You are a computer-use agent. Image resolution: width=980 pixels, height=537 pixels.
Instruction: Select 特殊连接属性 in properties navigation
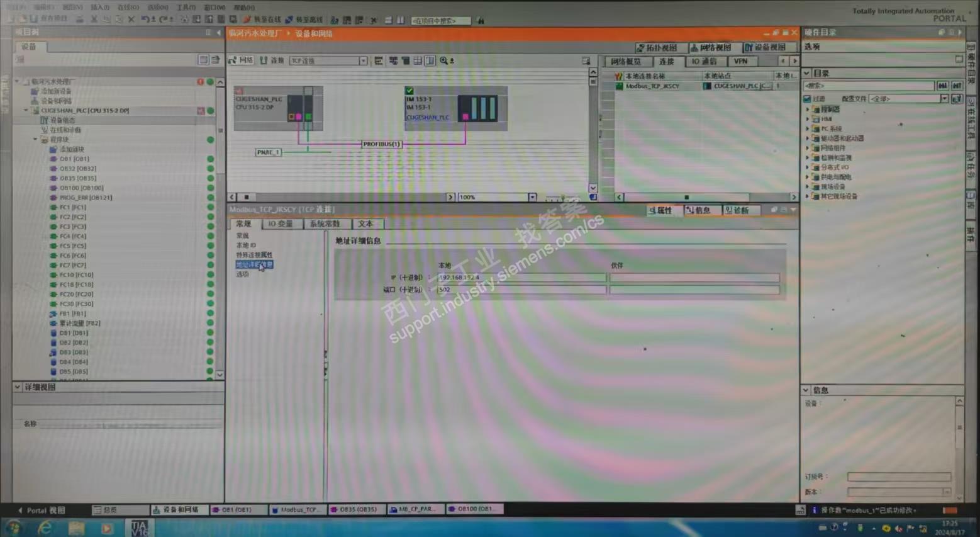(254, 255)
